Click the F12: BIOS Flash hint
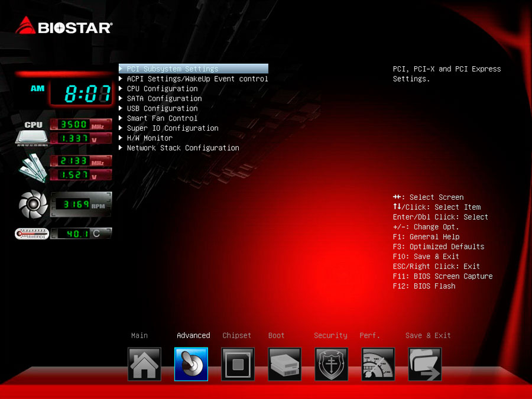This screenshot has width=532, height=399. 424,286
